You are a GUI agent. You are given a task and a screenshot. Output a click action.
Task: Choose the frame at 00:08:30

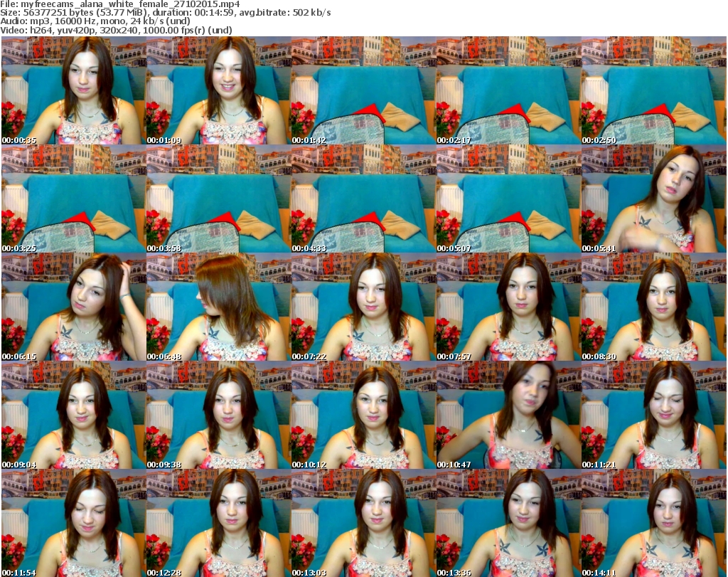coord(653,307)
